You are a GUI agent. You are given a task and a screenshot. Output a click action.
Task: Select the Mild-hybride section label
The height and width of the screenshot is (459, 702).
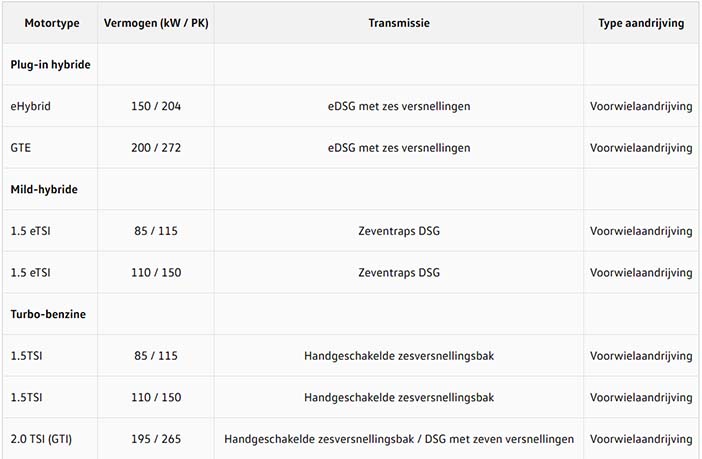[44, 189]
